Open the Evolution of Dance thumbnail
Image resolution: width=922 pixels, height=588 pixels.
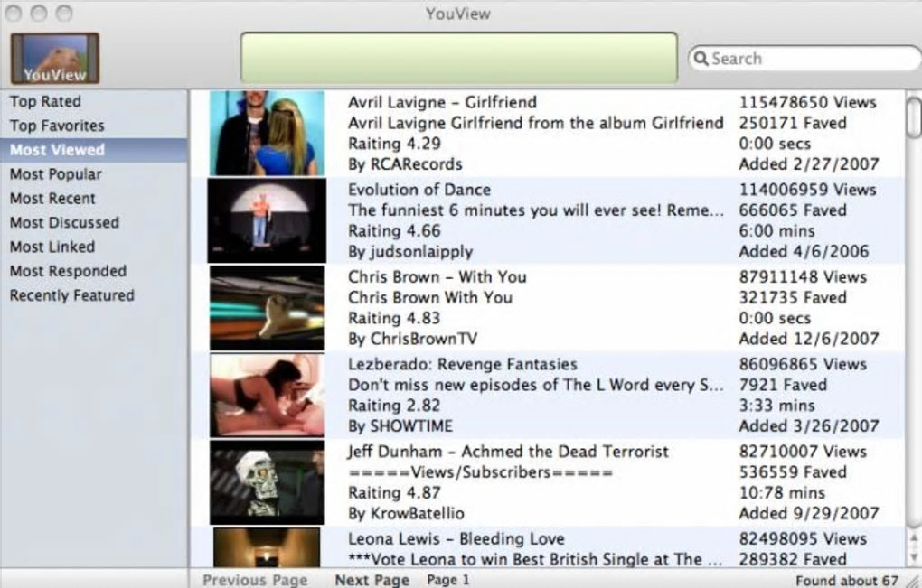(267, 220)
